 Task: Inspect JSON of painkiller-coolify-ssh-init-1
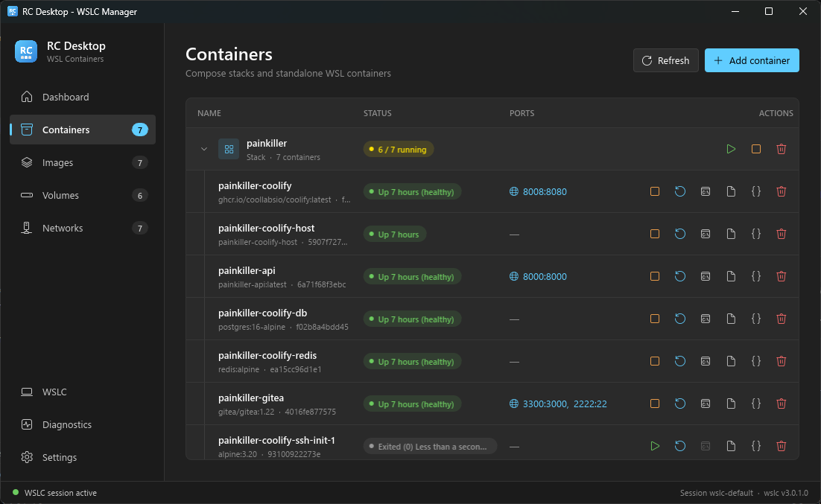pyautogui.click(x=756, y=446)
